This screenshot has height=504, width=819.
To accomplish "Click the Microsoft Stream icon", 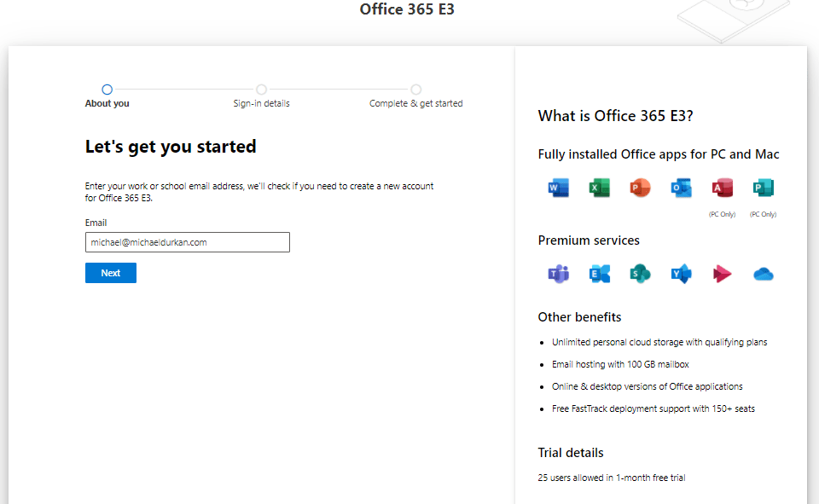I will (x=722, y=274).
